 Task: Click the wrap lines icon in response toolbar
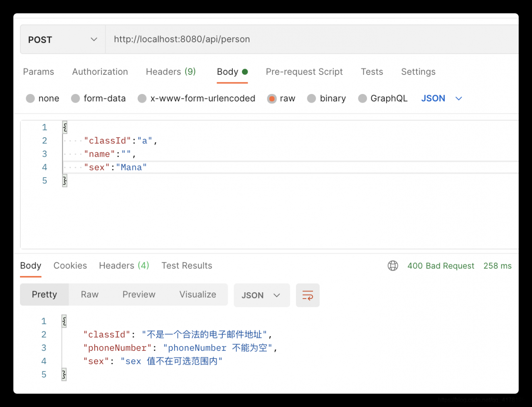click(x=308, y=296)
